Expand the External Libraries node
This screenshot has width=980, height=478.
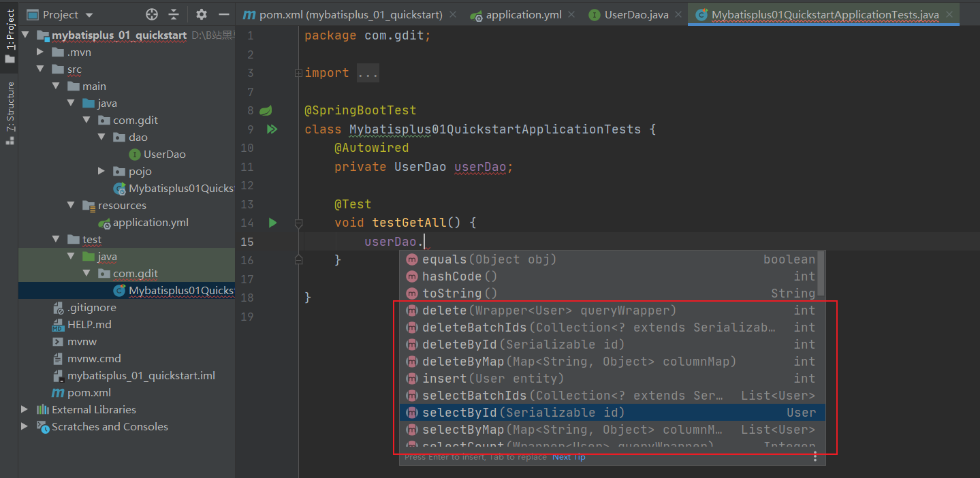tap(25, 409)
